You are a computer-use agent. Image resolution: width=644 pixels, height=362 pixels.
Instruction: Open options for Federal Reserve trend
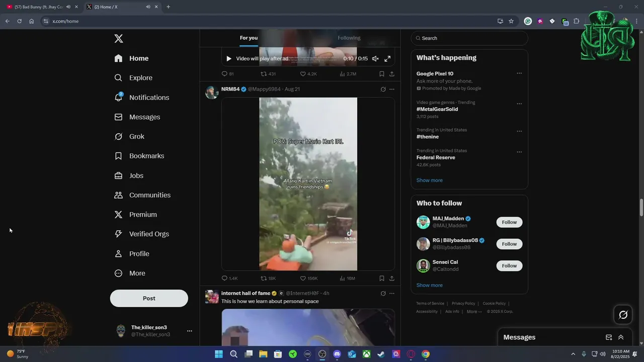519,152
